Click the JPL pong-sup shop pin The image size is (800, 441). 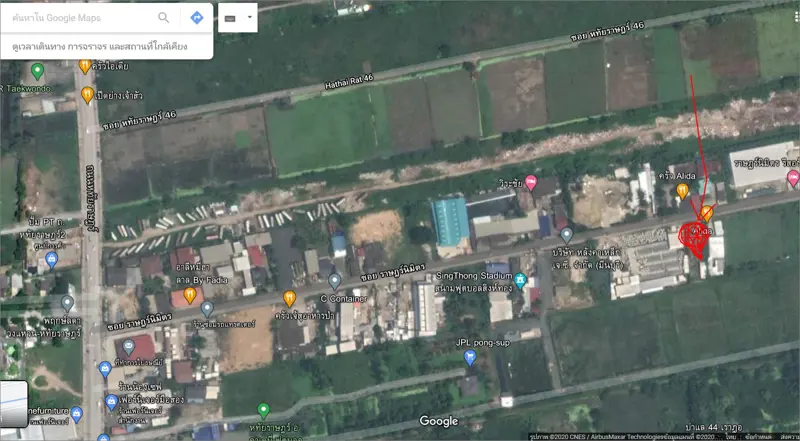(x=469, y=357)
